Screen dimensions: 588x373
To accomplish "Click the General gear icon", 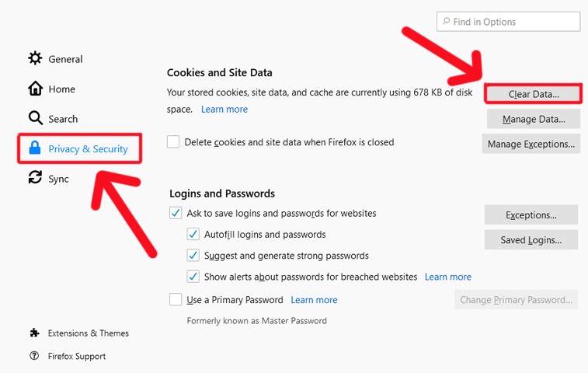I will point(35,58).
